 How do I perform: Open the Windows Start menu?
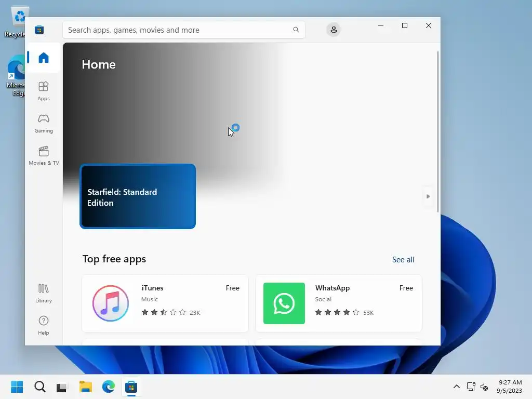coord(17,387)
